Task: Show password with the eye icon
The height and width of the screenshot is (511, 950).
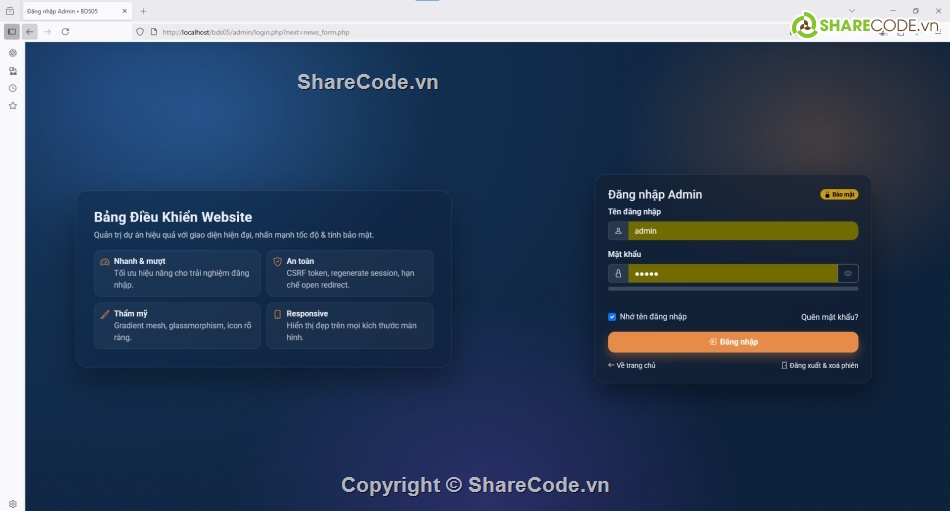Action: pos(848,273)
